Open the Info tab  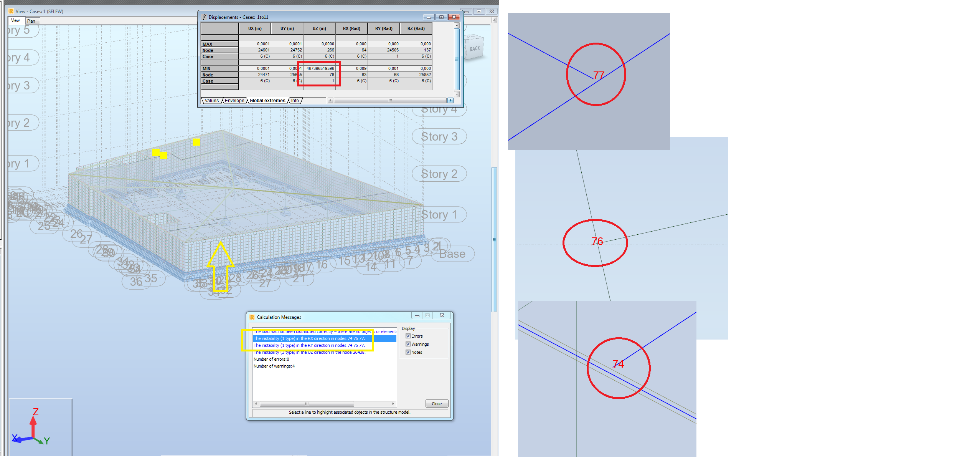(295, 101)
